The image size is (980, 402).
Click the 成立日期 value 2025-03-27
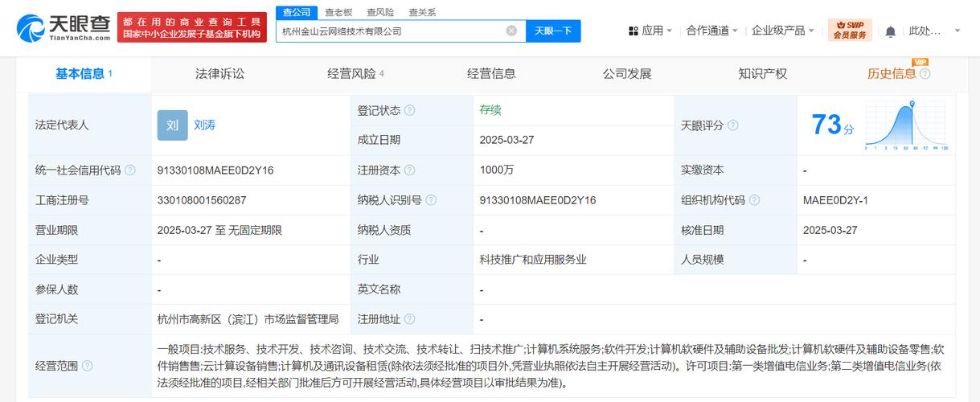coord(506,140)
